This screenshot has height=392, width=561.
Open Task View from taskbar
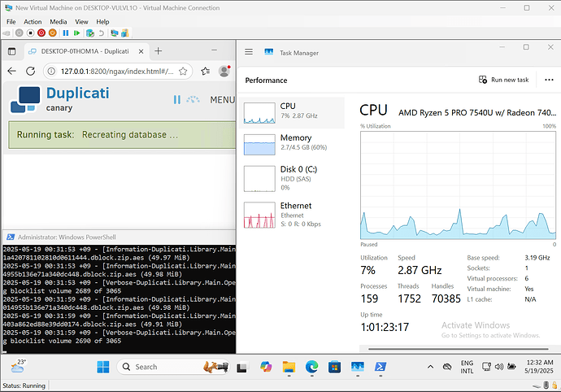241,367
